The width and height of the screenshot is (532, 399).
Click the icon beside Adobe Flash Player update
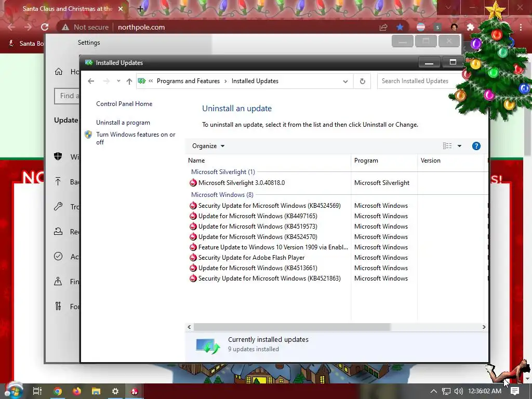193,258
